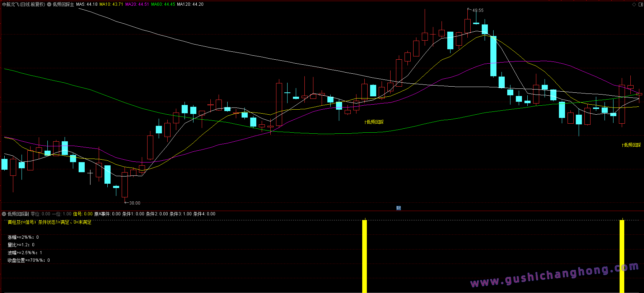
Task: Select the MA60: 44.45 label
Action: pyautogui.click(x=163, y=4)
